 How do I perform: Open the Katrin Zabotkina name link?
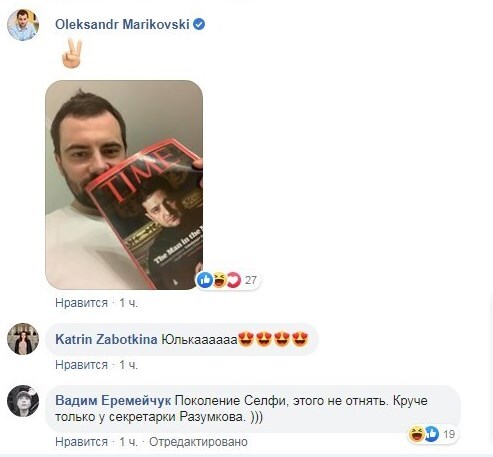click(106, 339)
